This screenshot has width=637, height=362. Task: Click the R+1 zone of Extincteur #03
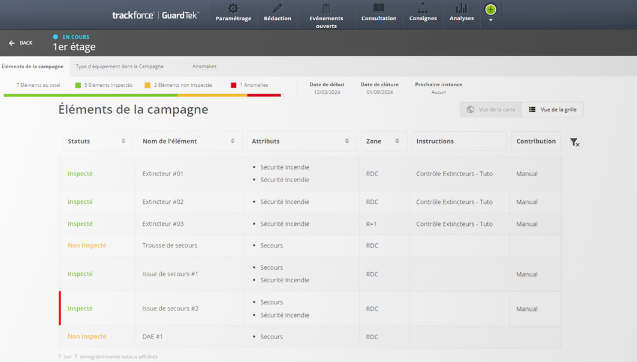[x=371, y=224]
